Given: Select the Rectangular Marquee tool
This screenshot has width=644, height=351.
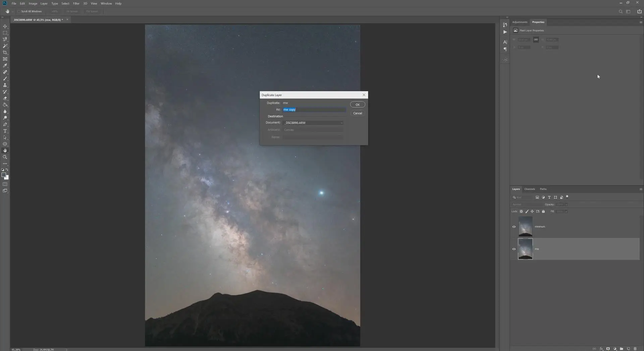Looking at the screenshot, I should 5,33.
